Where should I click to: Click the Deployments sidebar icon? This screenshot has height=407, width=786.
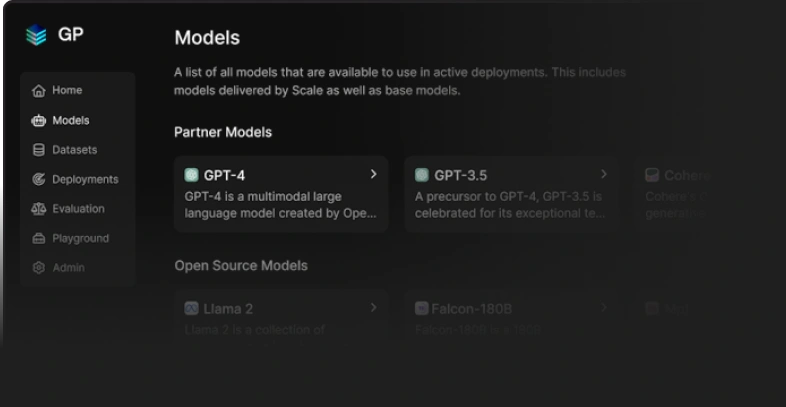coord(39,180)
